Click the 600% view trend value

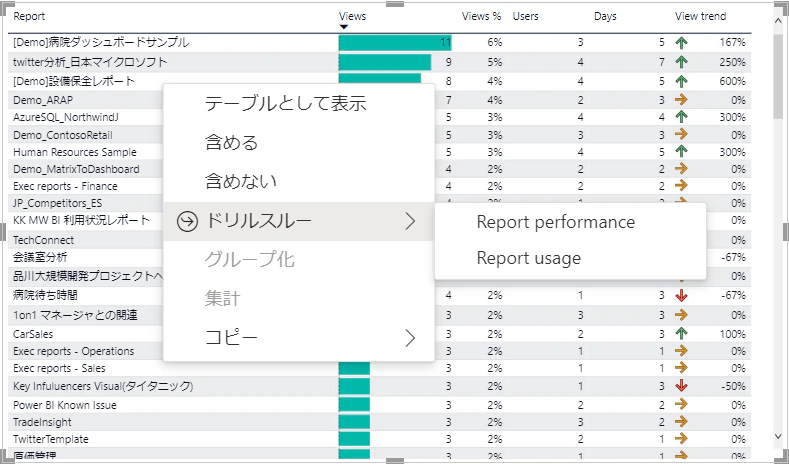[x=733, y=81]
